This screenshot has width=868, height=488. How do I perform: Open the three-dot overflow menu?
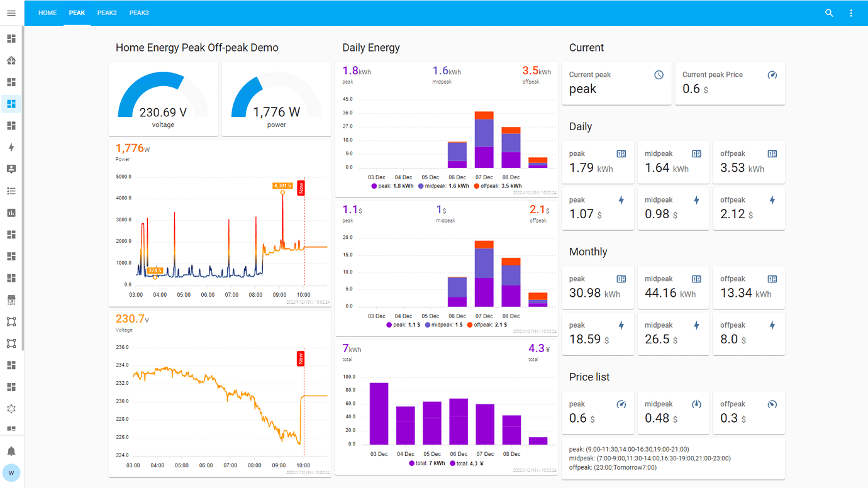850,13
